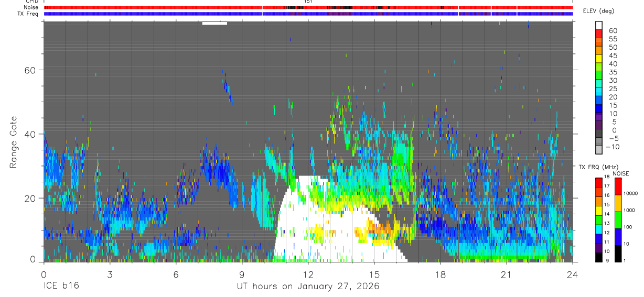
Task: Click 'UT hours on January 27, 2026' axis title
Action: [x=308, y=287]
